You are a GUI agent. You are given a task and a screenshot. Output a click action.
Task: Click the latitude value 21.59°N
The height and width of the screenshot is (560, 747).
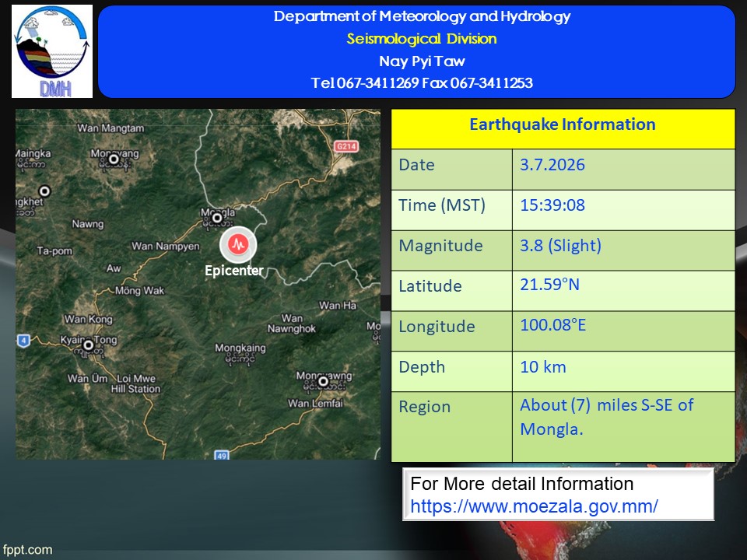point(549,285)
